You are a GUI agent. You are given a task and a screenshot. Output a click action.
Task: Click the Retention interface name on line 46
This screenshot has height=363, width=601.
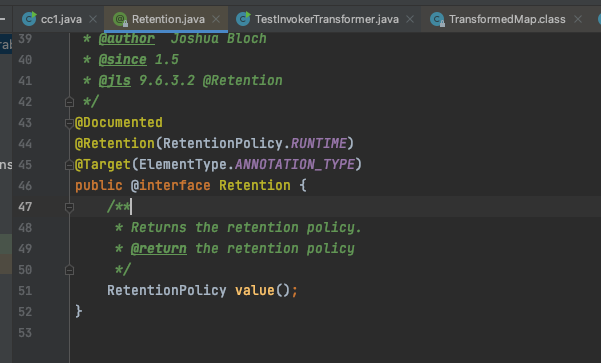[x=255, y=186]
